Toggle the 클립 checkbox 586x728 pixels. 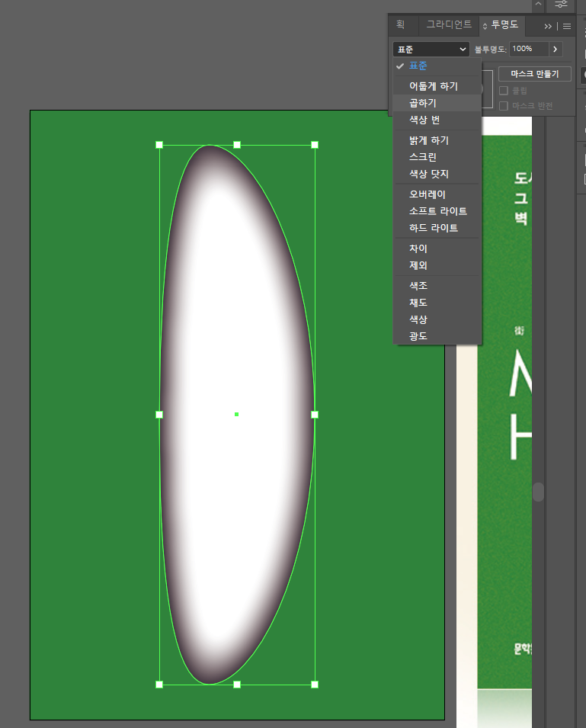click(x=504, y=90)
